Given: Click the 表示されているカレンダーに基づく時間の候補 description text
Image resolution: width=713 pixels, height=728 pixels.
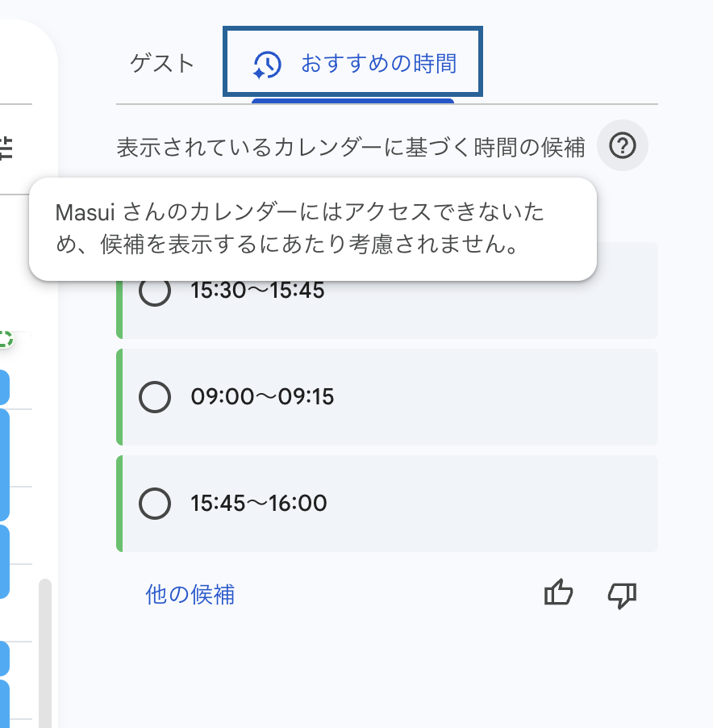Looking at the screenshot, I should [350, 148].
